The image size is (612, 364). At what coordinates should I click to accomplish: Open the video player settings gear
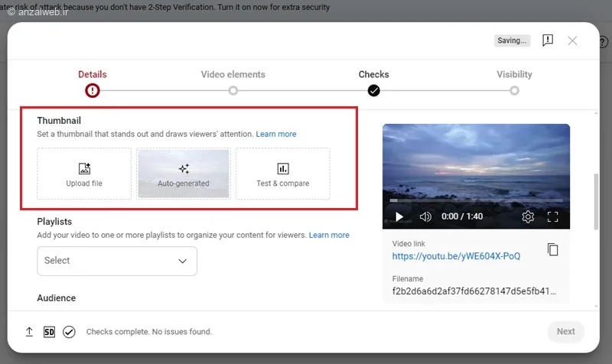tap(528, 216)
